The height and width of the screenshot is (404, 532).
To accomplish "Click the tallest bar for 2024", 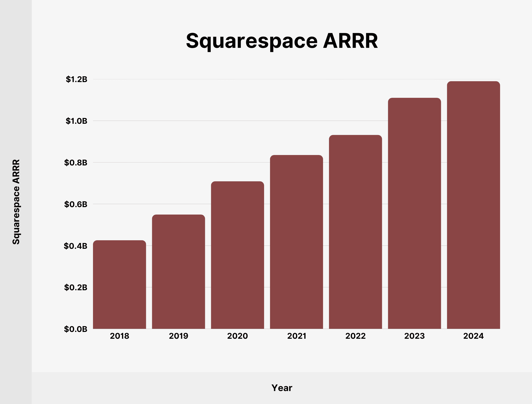I will tap(473, 205).
